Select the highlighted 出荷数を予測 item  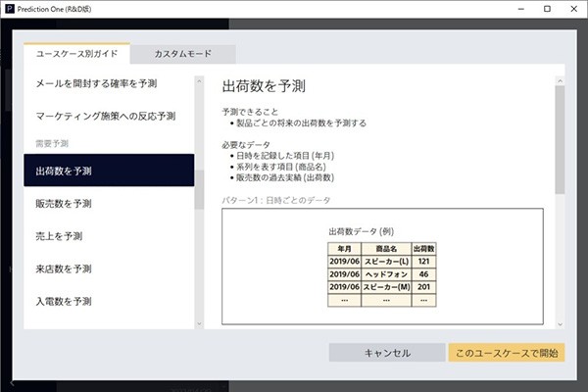click(109, 171)
